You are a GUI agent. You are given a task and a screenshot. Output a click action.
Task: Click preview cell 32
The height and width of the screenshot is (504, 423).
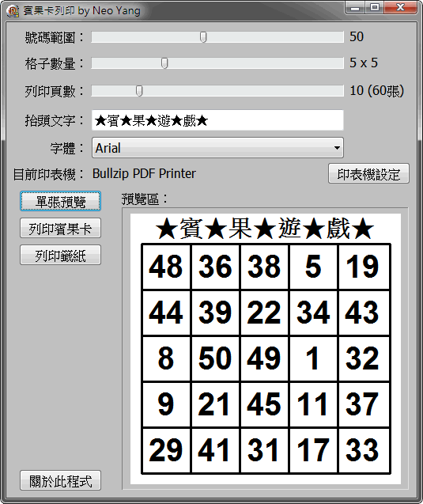pos(364,358)
